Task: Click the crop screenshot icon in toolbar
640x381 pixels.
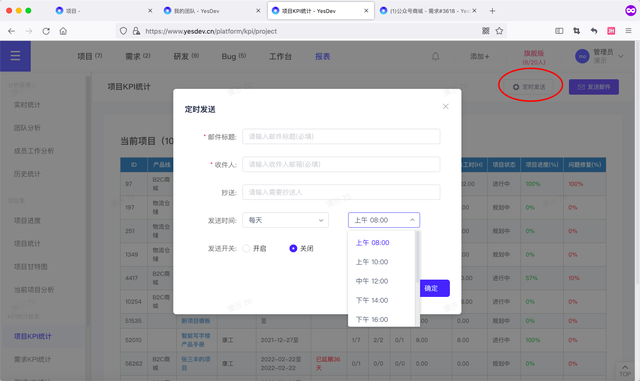Action: [576, 31]
